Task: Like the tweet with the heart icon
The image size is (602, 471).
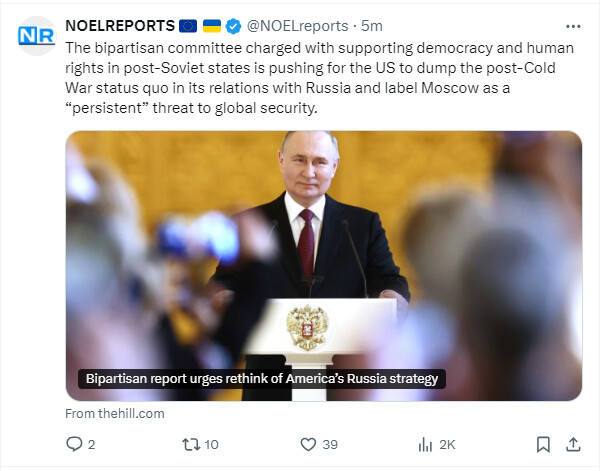Action: point(308,444)
